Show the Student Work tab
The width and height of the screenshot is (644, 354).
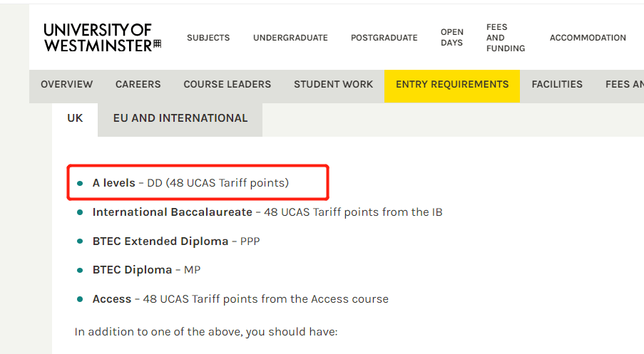[333, 85]
